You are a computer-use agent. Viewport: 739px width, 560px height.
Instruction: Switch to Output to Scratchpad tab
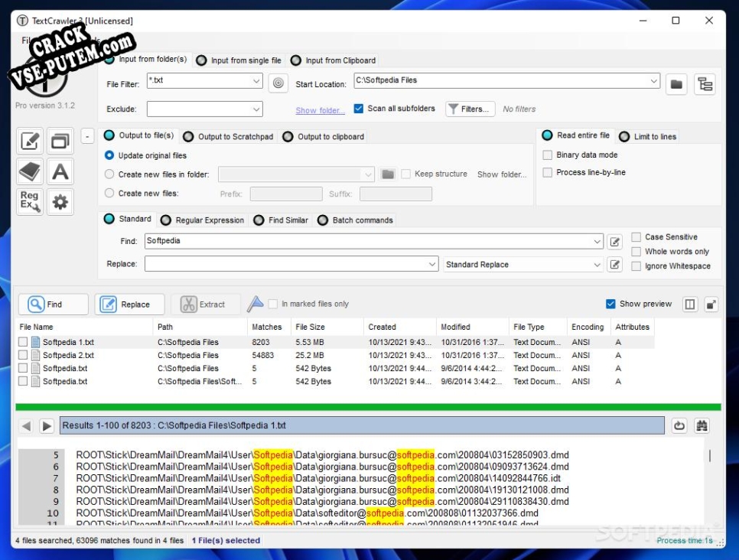coord(229,137)
